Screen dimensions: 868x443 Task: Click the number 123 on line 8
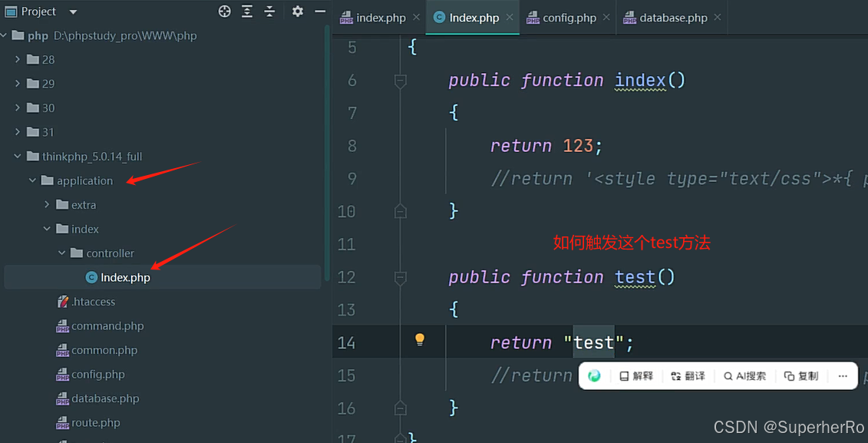click(578, 146)
